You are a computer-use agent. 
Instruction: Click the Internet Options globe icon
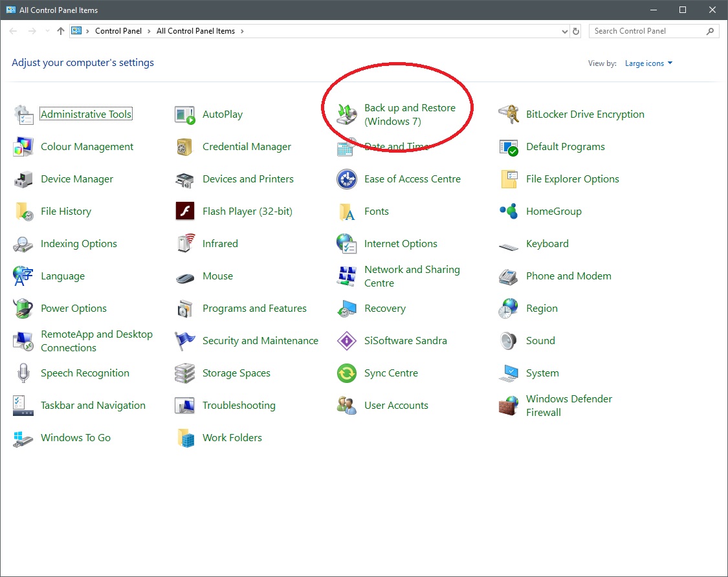click(347, 244)
